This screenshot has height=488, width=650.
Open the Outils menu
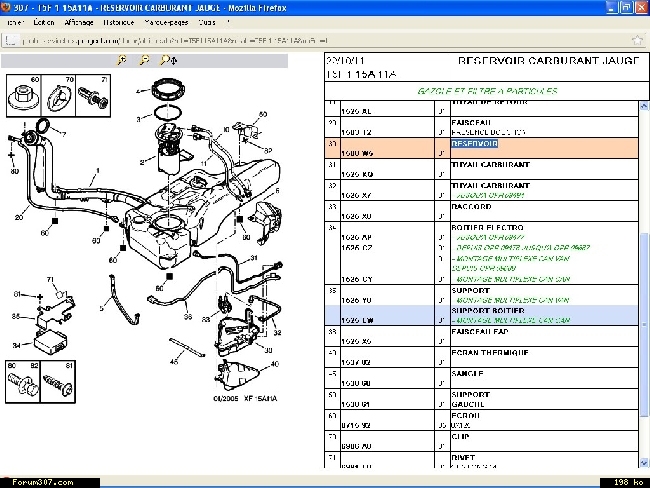[207, 22]
